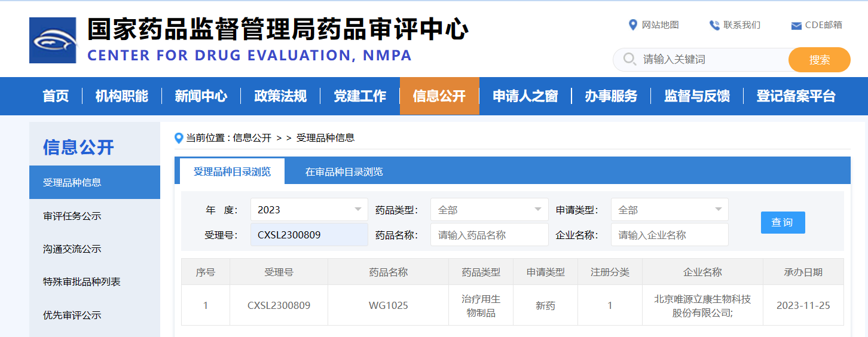This screenshot has height=337, width=868.
Task: Click the site map location pin icon
Action: point(633,25)
